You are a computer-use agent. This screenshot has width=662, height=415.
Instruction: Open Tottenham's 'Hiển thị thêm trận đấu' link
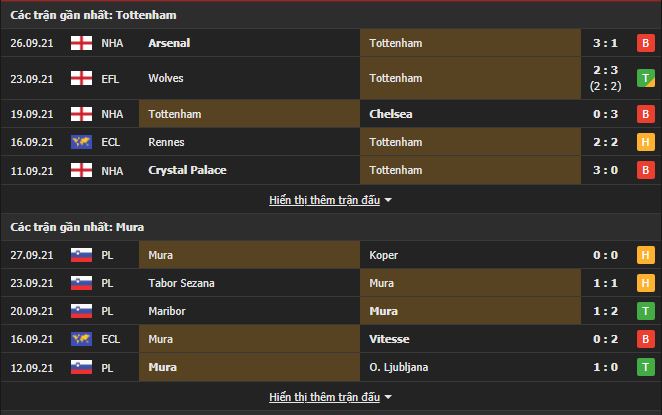324,200
